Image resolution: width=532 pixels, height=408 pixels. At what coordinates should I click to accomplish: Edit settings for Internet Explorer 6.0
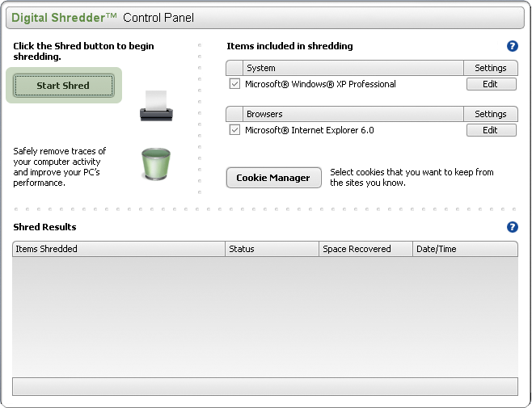(x=490, y=130)
